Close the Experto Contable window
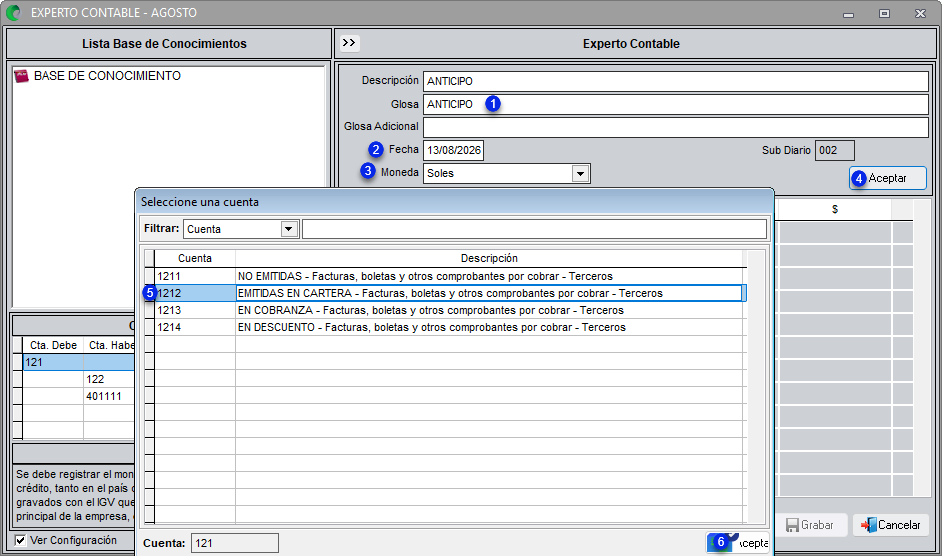 (x=920, y=13)
